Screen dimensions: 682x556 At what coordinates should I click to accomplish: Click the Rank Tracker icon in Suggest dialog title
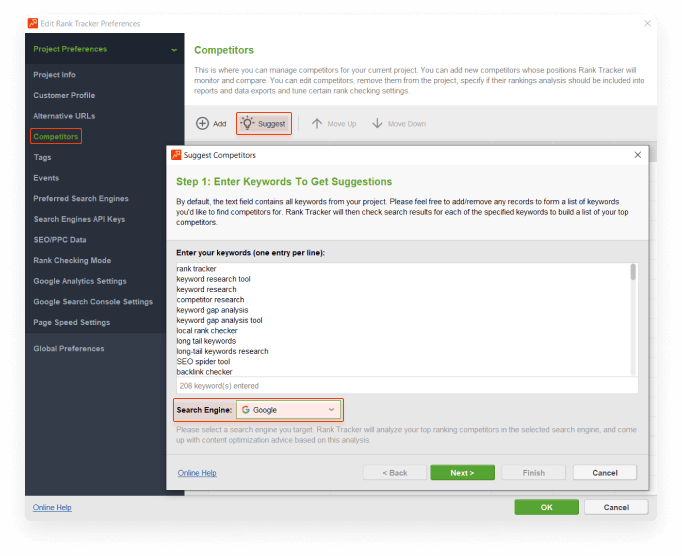click(176, 155)
